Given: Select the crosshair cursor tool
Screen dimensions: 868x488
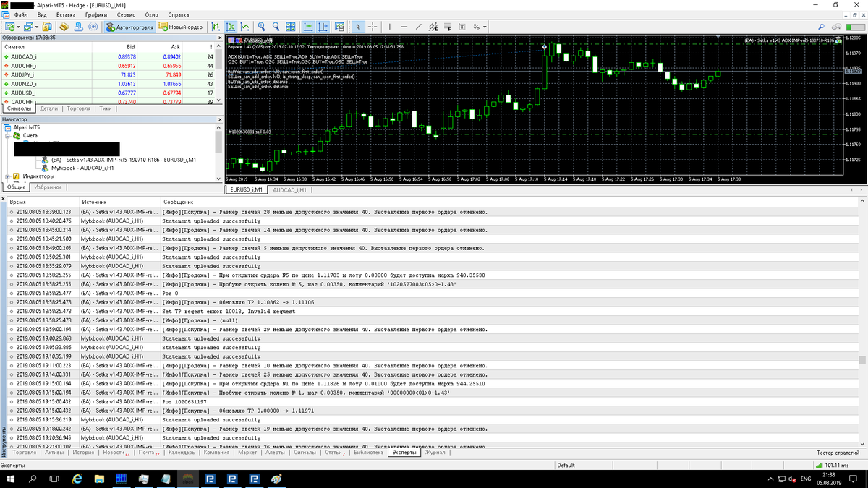Looking at the screenshot, I should [373, 27].
